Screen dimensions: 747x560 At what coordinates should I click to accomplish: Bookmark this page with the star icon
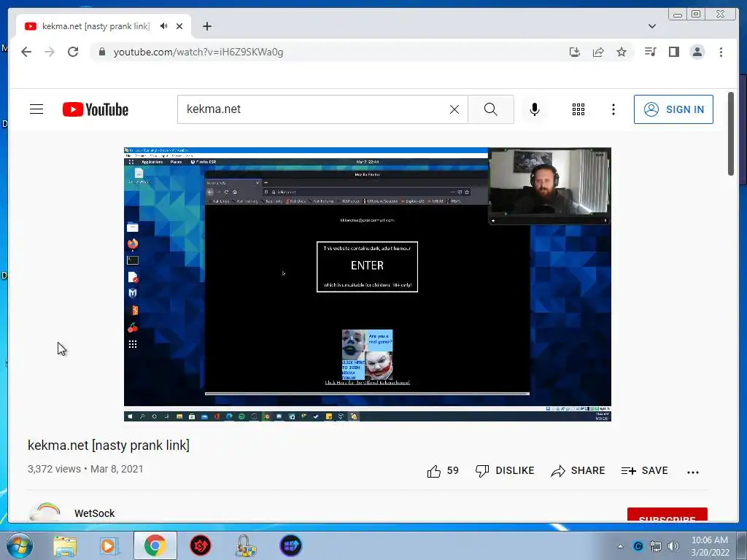tap(622, 52)
